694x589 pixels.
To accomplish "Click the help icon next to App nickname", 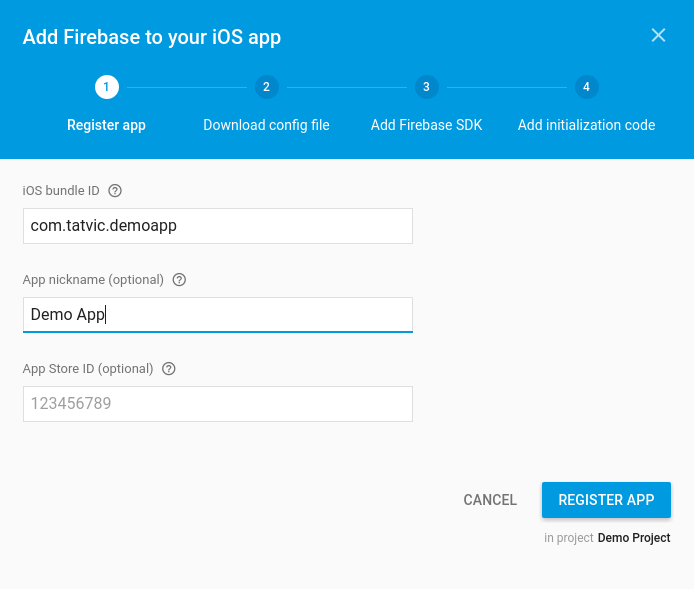I will [x=179, y=280].
